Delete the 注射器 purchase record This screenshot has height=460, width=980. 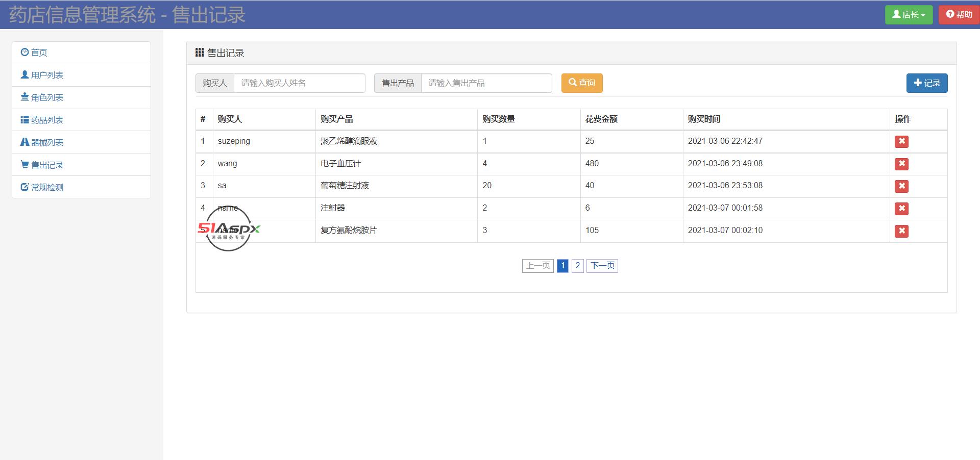[901, 209]
